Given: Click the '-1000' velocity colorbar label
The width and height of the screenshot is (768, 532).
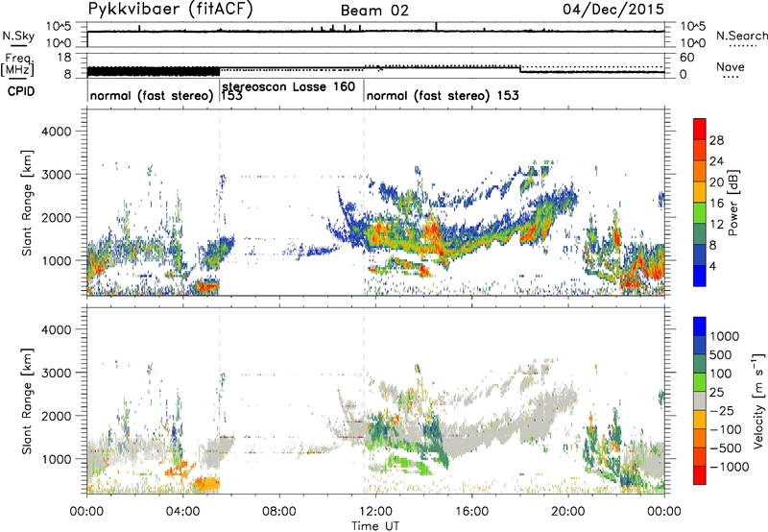Looking at the screenshot, I should [x=729, y=467].
